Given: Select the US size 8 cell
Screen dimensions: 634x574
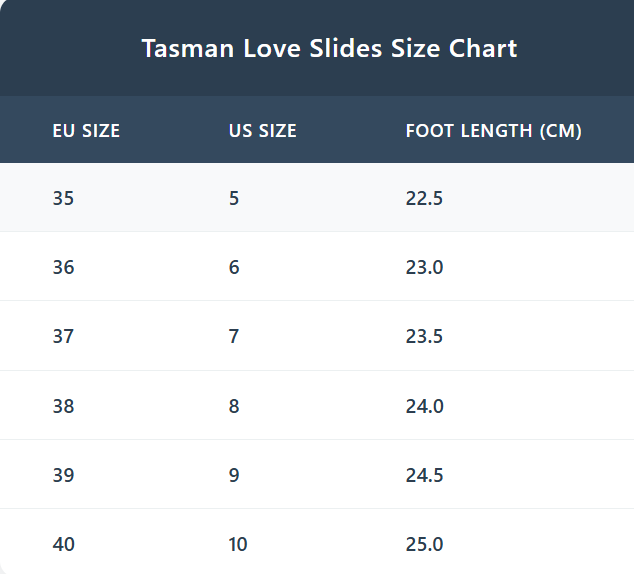Looking at the screenshot, I should click(234, 406).
